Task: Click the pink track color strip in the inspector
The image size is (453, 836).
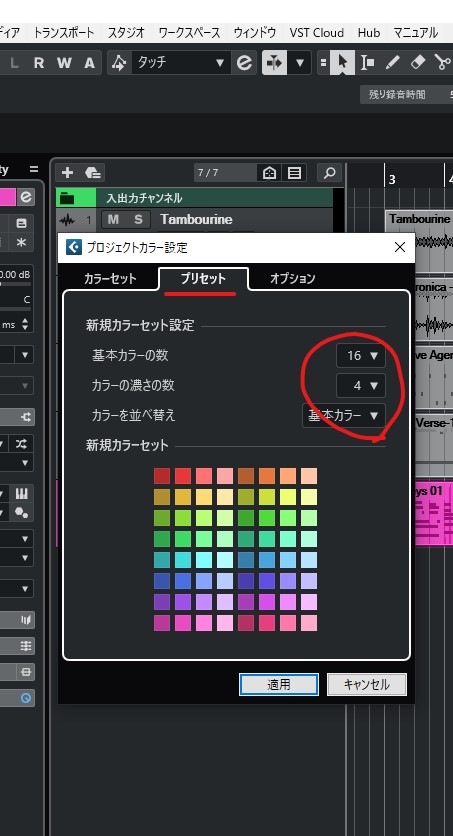Action: click(7, 197)
